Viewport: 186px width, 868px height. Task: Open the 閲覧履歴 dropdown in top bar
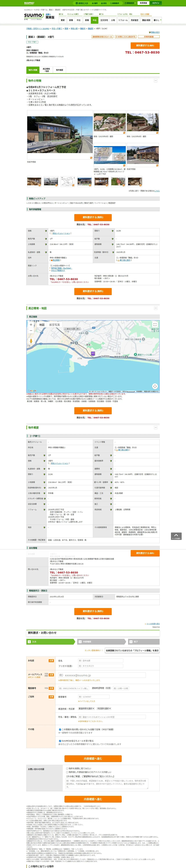pos(130,3)
